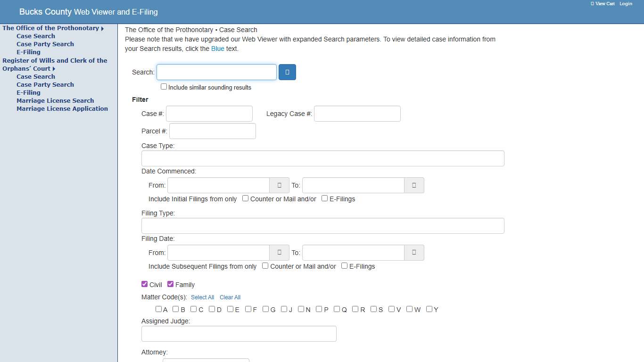
Task: Open Marriage License Search in sidebar
Action: click(x=55, y=100)
